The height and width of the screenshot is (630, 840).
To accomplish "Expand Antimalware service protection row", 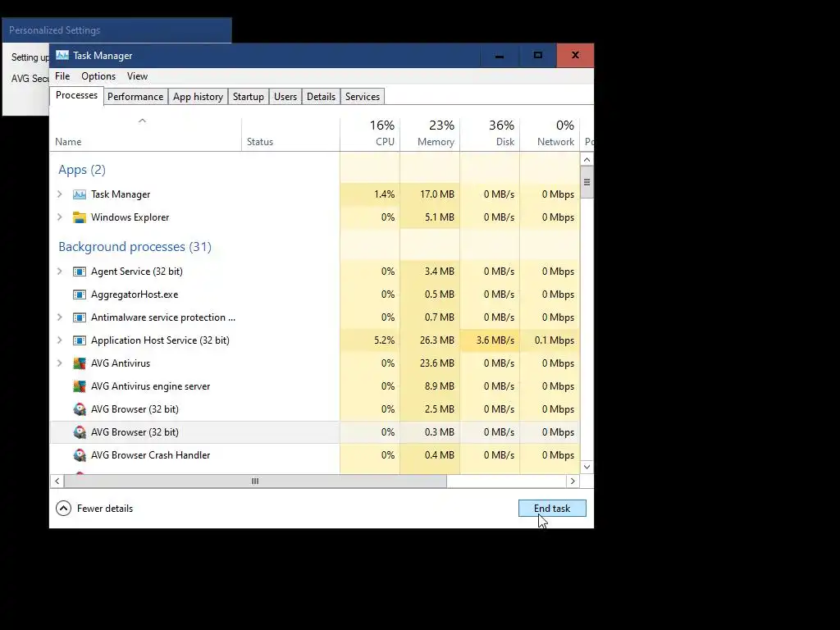I will click(x=59, y=317).
